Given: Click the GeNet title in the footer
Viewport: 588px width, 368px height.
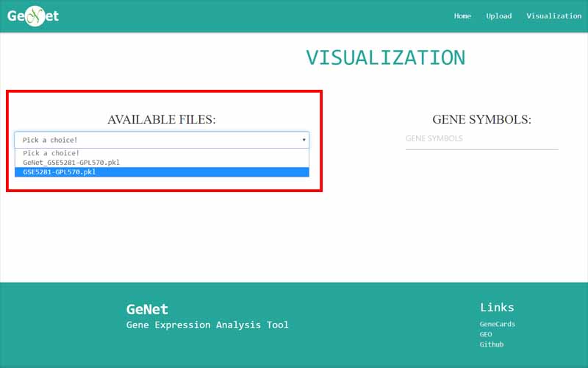Looking at the screenshot, I should 147,309.
